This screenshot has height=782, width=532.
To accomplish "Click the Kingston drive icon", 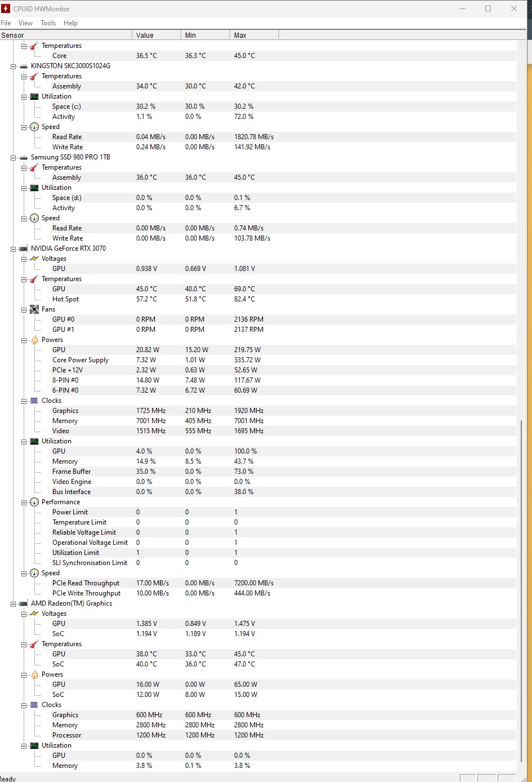I will tap(24, 66).
